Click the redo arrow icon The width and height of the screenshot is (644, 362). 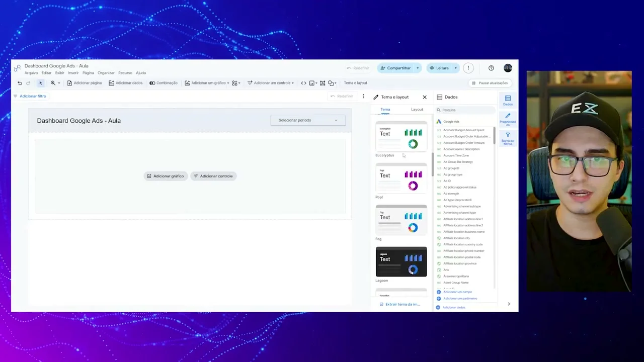coord(28,83)
